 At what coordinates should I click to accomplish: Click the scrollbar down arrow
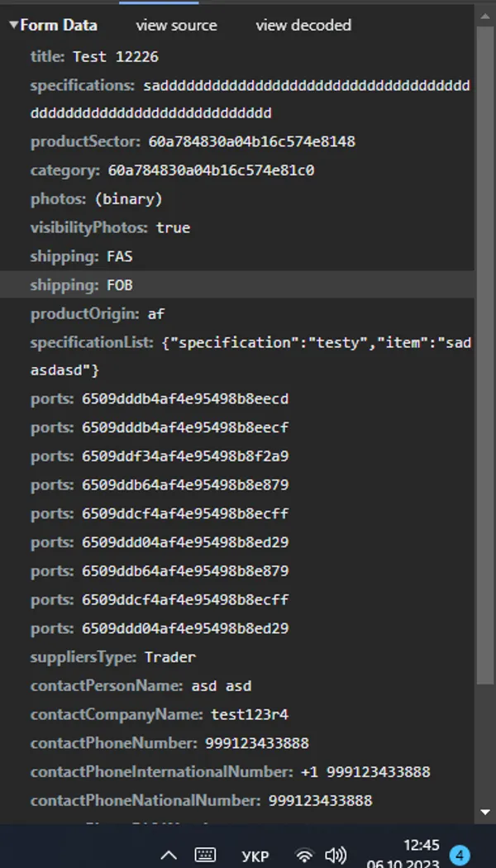(485, 812)
